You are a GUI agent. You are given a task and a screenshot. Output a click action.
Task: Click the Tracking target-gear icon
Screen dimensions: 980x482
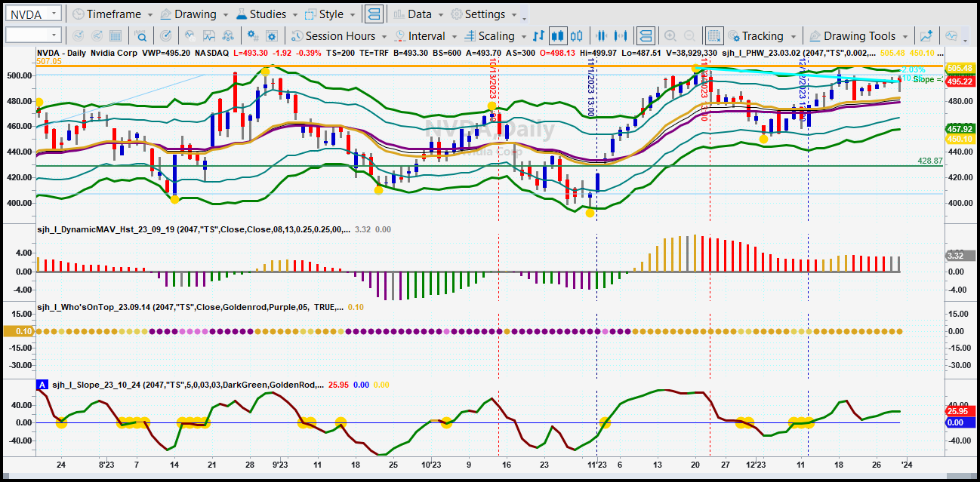click(x=733, y=36)
